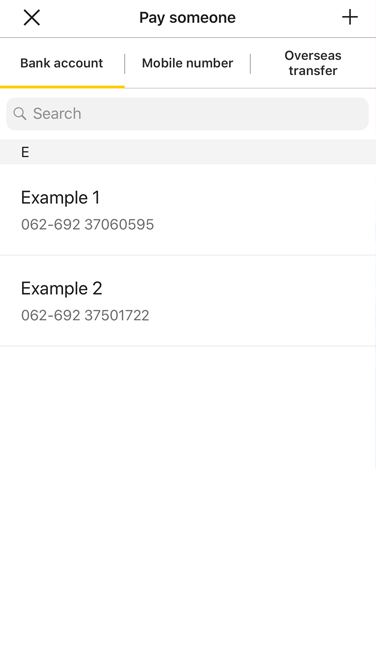The height and width of the screenshot is (650, 376).
Task: Click divider between Mobile number and Overseas transfer
Action: 250,63
